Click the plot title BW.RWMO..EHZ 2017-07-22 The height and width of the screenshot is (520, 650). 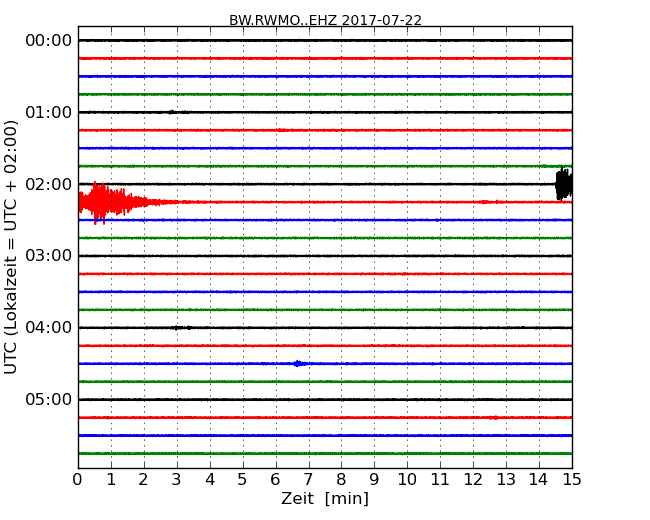coord(325,20)
